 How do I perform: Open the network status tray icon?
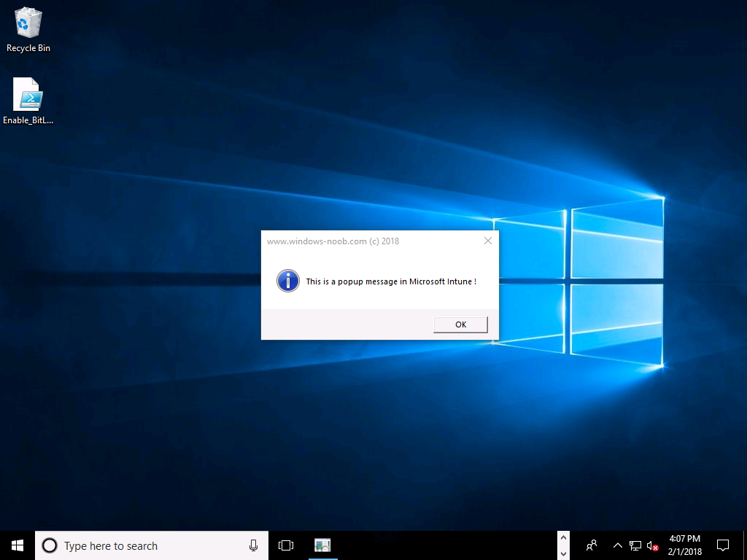635,545
